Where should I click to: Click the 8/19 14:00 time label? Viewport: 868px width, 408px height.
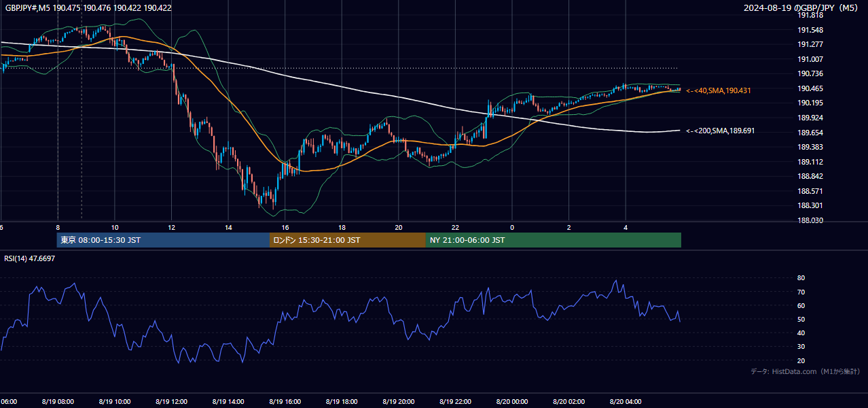(228, 402)
